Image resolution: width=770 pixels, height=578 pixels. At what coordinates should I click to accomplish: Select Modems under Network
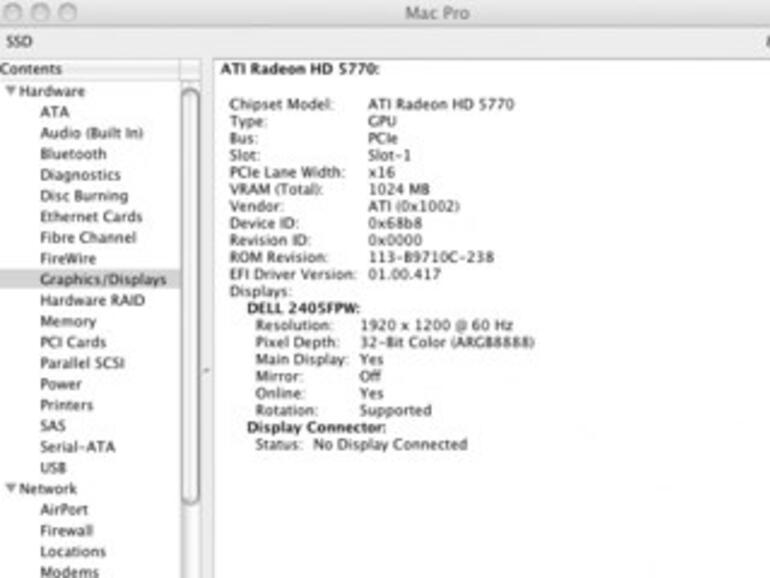click(x=70, y=572)
